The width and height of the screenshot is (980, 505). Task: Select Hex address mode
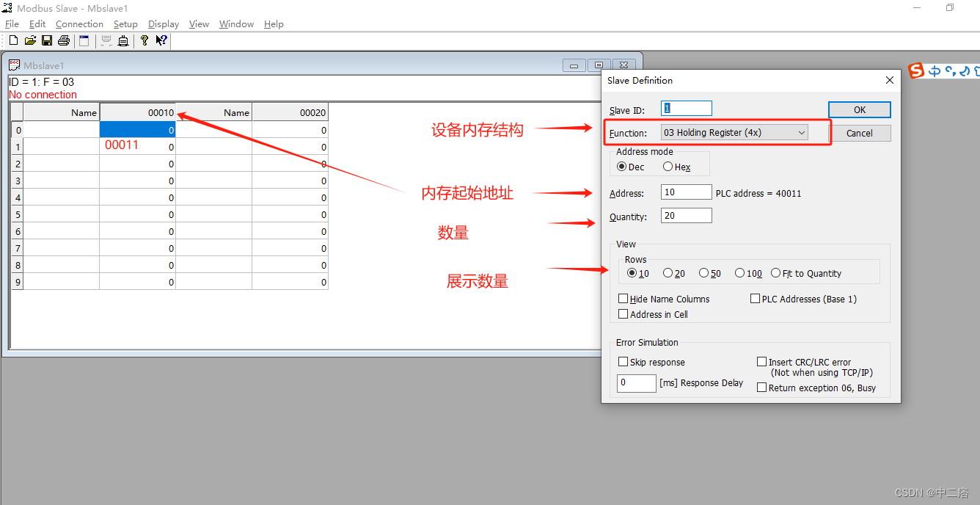676,167
